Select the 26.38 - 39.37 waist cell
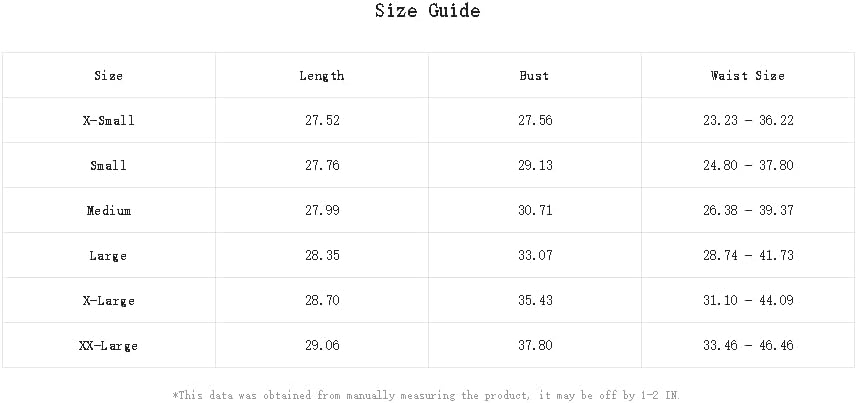Image resolution: width=857 pixels, height=403 pixels. pyautogui.click(x=748, y=211)
